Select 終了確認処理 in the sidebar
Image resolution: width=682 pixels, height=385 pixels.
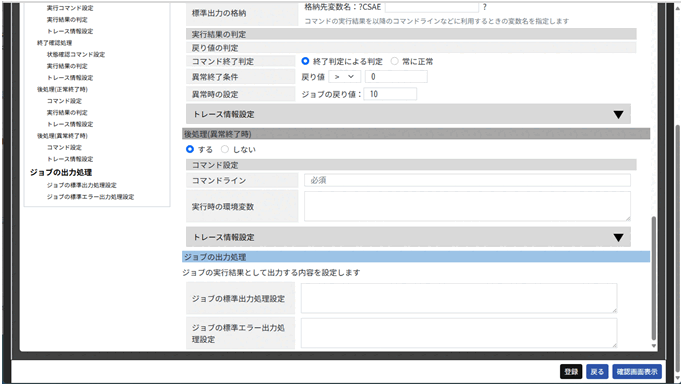[54, 43]
